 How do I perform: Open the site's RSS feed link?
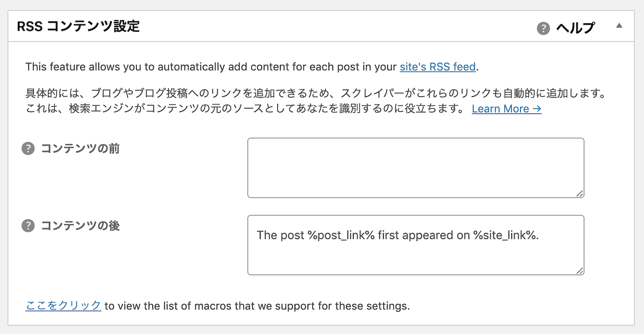[437, 67]
